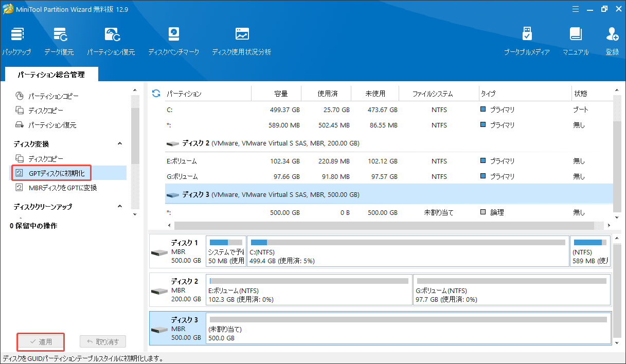Choose ディスクコピー under ディスク変換
The height and width of the screenshot is (364, 626).
click(40, 159)
